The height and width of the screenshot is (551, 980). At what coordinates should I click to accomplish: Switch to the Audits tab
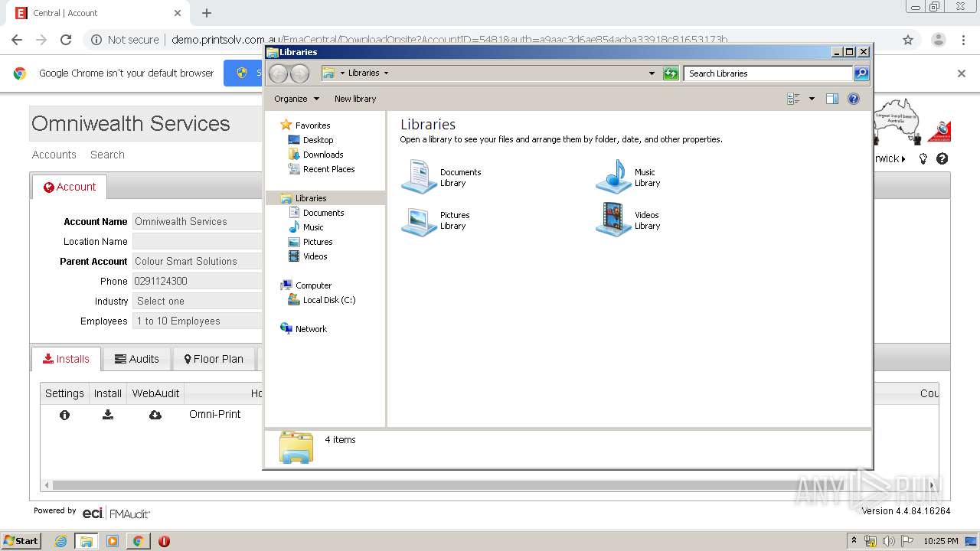pos(136,359)
